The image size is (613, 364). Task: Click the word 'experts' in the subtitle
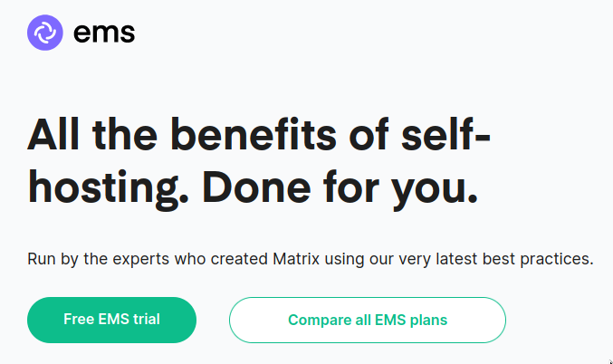pos(140,260)
